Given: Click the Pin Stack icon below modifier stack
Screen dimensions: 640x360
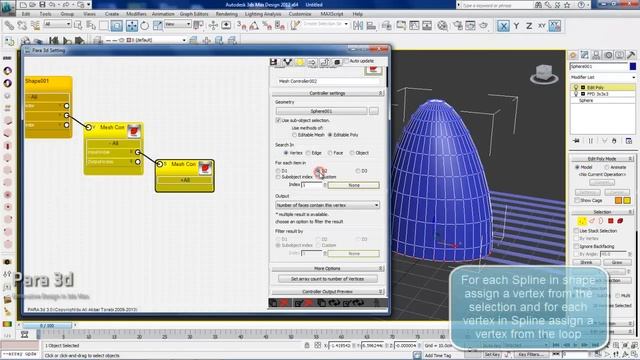Looking at the screenshot, I should pos(576,141).
